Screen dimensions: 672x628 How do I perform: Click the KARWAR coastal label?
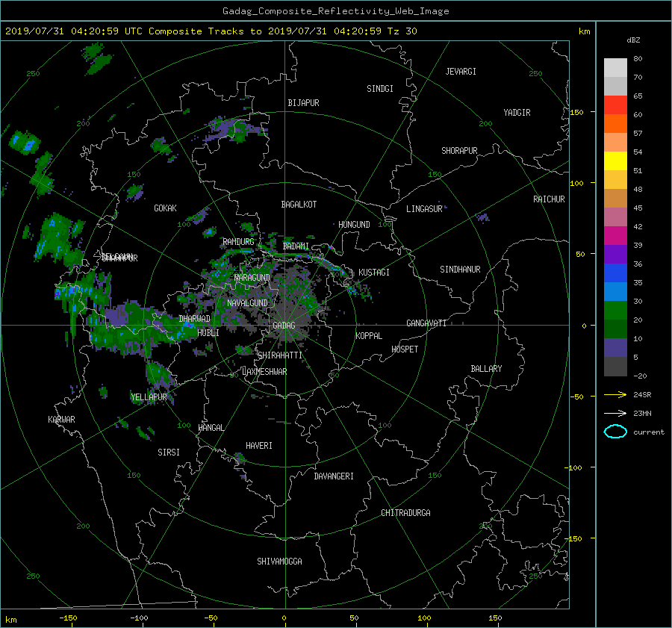pos(61,420)
